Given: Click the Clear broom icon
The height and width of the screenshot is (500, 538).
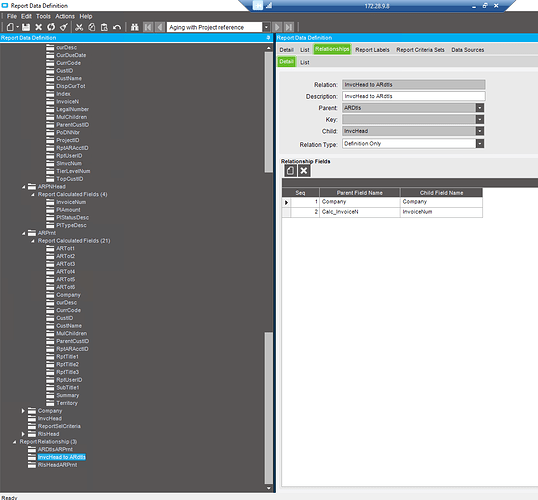Looking at the screenshot, I should click(63, 27).
